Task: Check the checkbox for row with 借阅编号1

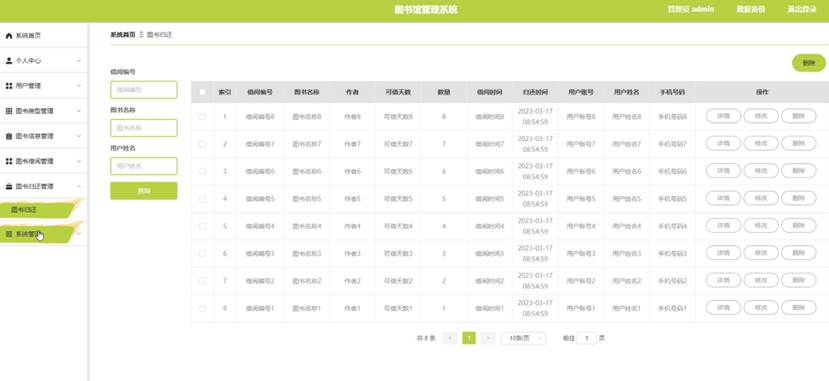Action: click(202, 309)
